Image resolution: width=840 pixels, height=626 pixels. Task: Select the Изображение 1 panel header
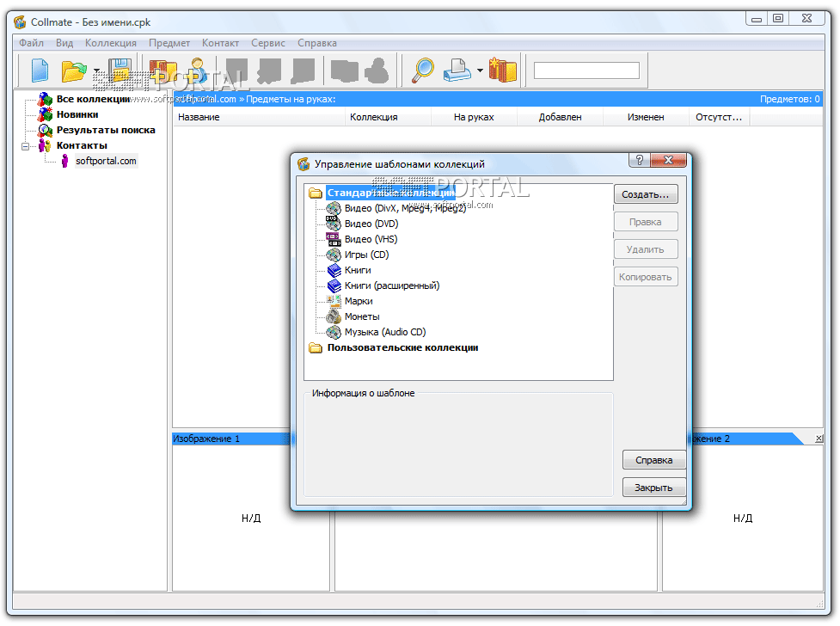point(231,439)
